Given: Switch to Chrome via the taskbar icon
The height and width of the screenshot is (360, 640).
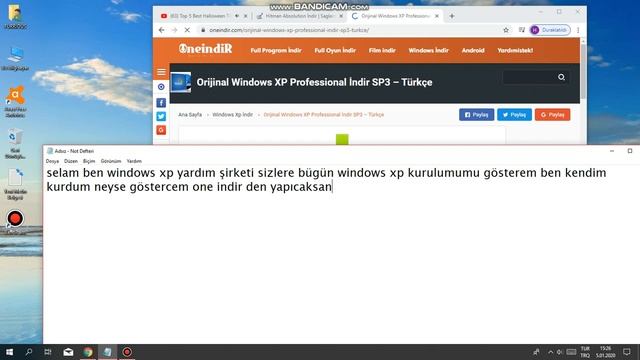Looking at the screenshot, I should (88, 352).
